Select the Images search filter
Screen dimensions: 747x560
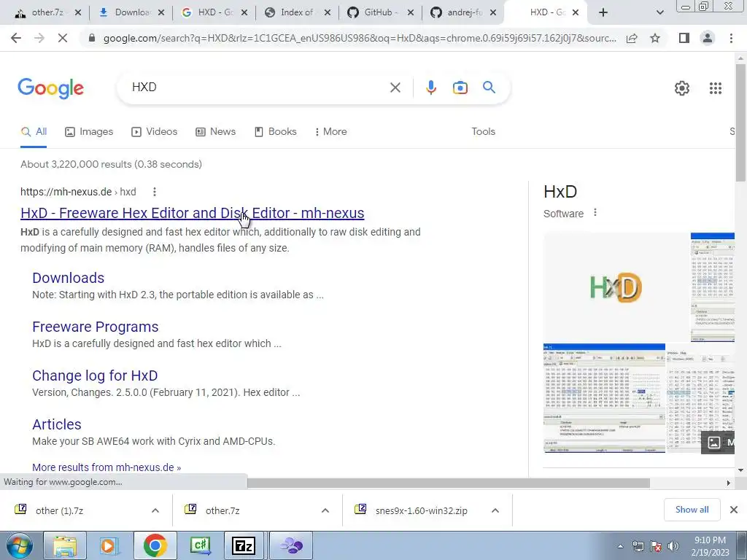89,132
